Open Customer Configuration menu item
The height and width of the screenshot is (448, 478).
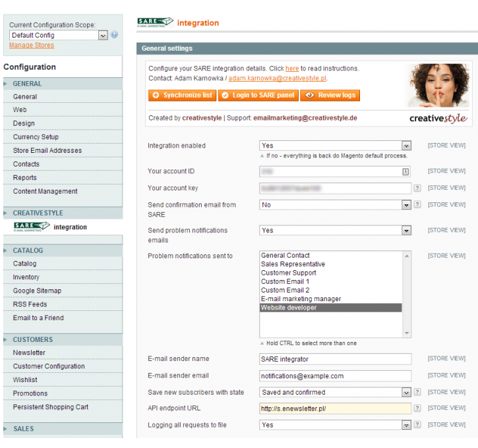[x=63, y=366]
